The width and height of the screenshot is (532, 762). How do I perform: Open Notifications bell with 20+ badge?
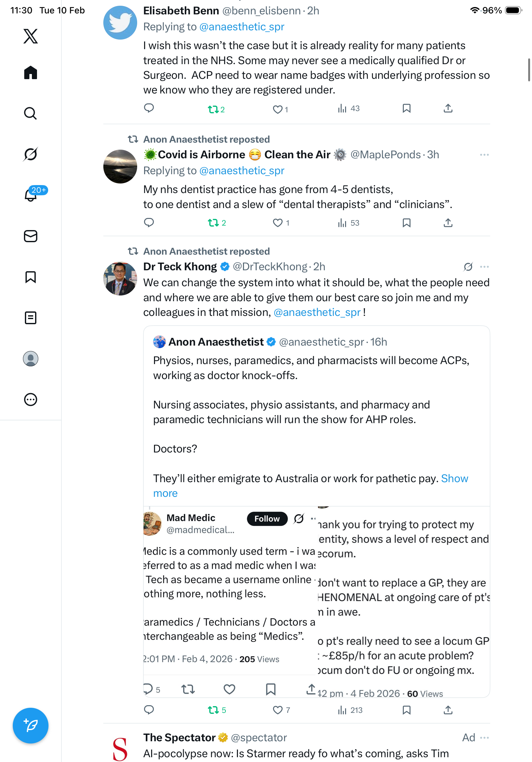coord(31,195)
